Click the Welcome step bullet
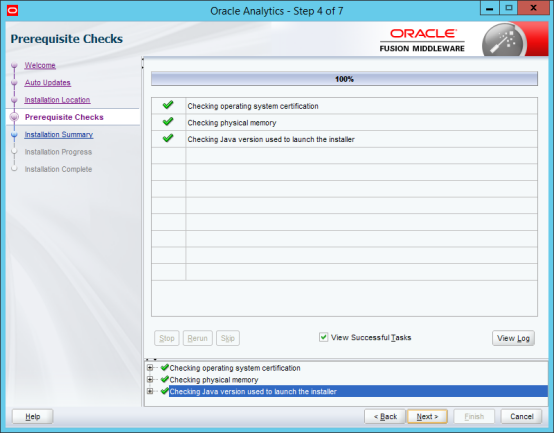Image resolution: width=554 pixels, height=433 pixels. tap(14, 65)
